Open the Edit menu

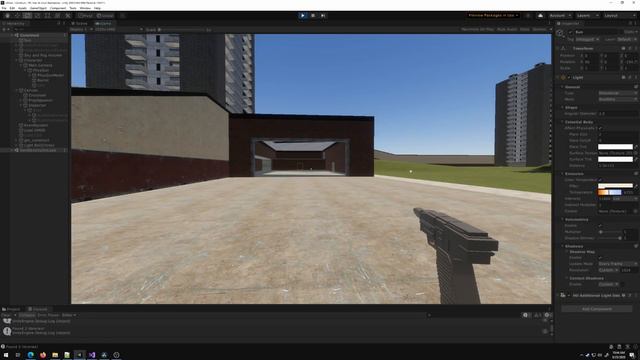tap(12, 8)
